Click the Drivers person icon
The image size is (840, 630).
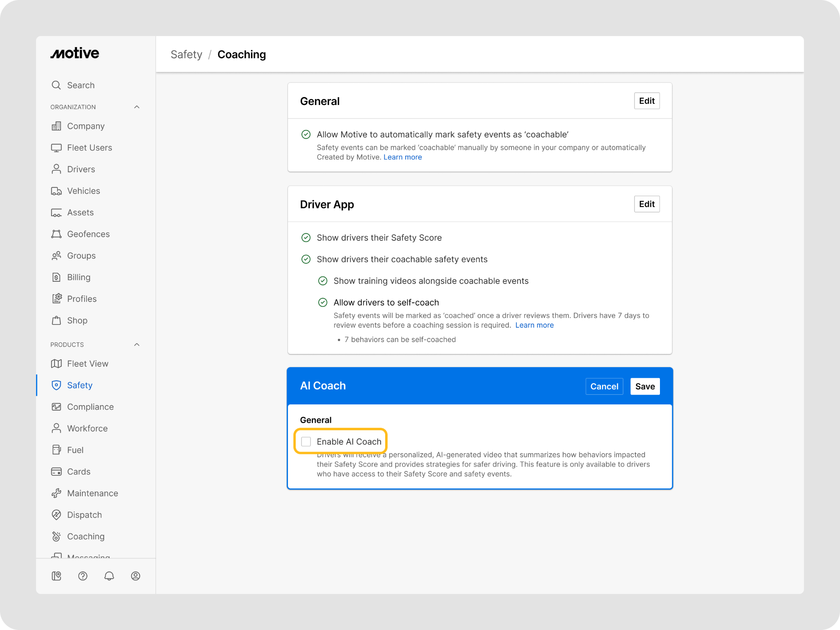56,169
